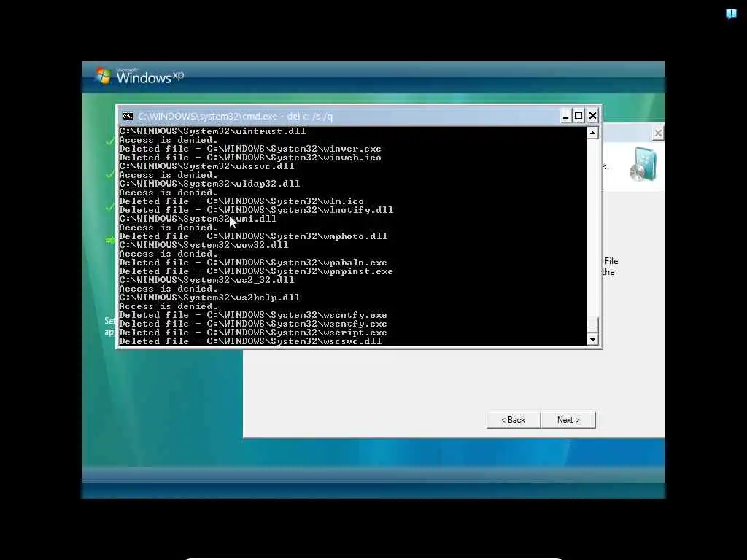The height and width of the screenshot is (560, 747).
Task: Click line 'C:\WINDOWS\System32\ws2_32.dll'
Action: (206, 280)
